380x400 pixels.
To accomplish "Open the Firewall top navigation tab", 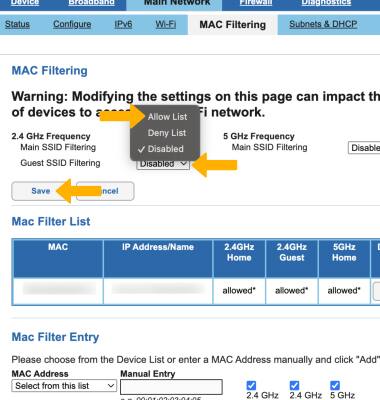I will click(x=256, y=3).
